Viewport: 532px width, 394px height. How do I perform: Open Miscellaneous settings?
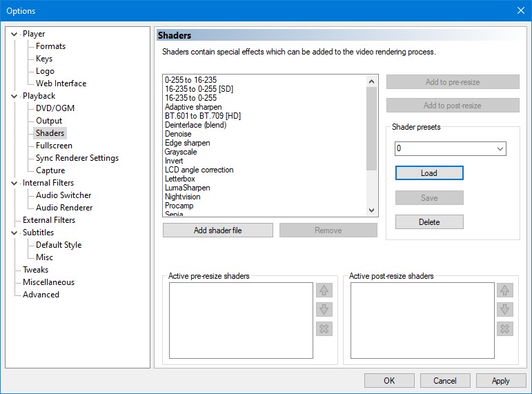(48, 282)
